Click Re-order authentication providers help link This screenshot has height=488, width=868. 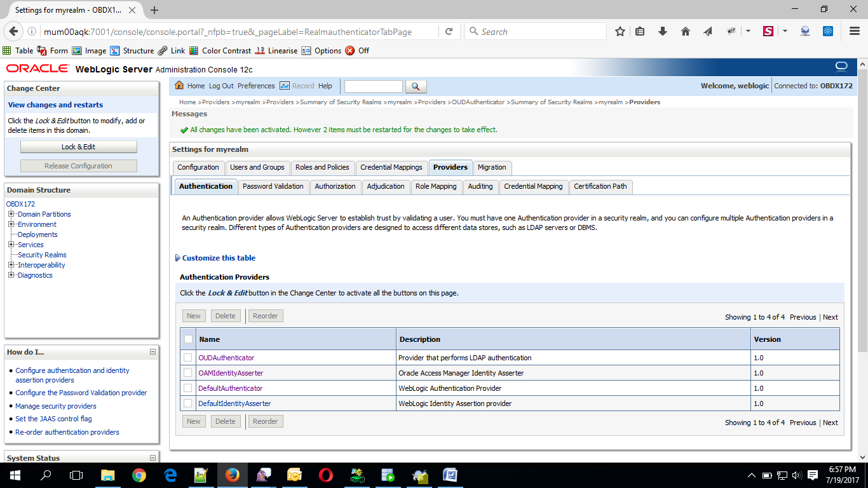click(x=67, y=432)
